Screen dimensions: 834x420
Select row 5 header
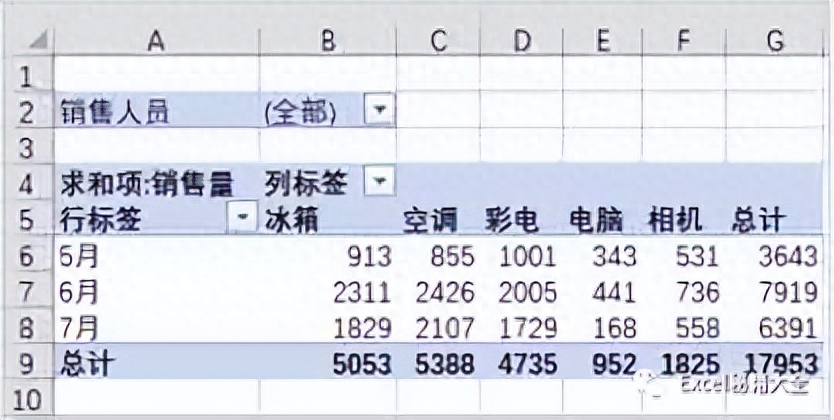pyautogui.click(x=27, y=219)
